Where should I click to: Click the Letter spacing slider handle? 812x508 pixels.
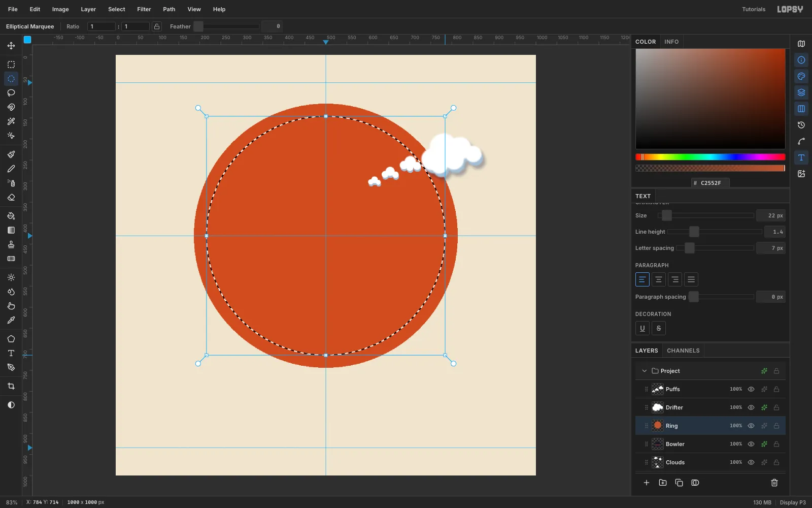pos(689,248)
